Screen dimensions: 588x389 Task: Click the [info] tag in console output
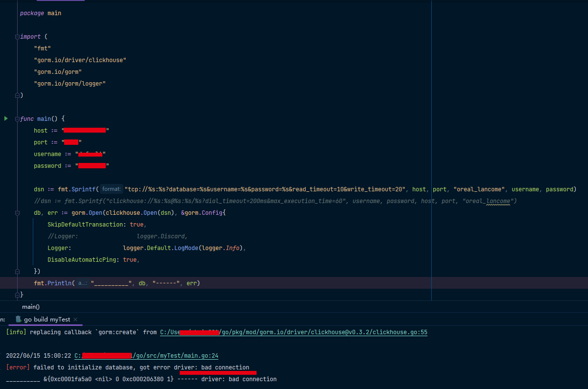tap(16, 332)
